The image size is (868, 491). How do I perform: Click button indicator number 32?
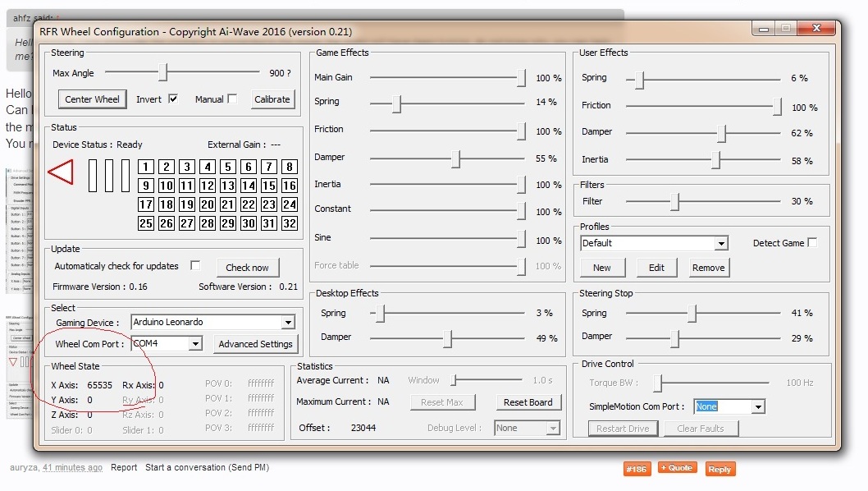coord(289,223)
